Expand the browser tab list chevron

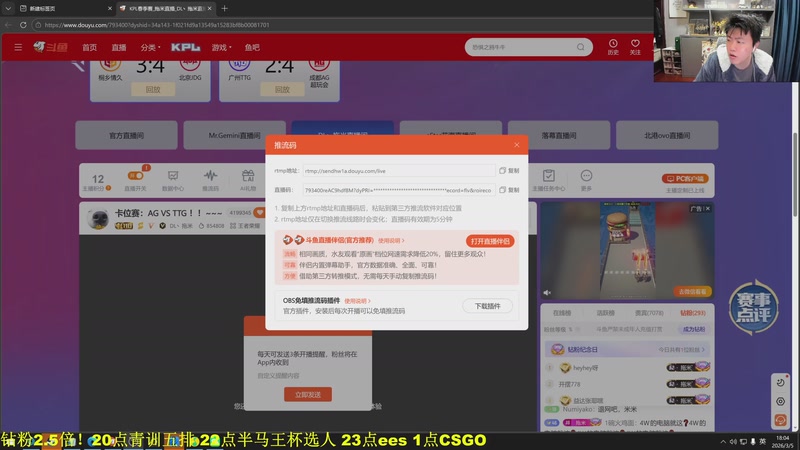[8, 8]
